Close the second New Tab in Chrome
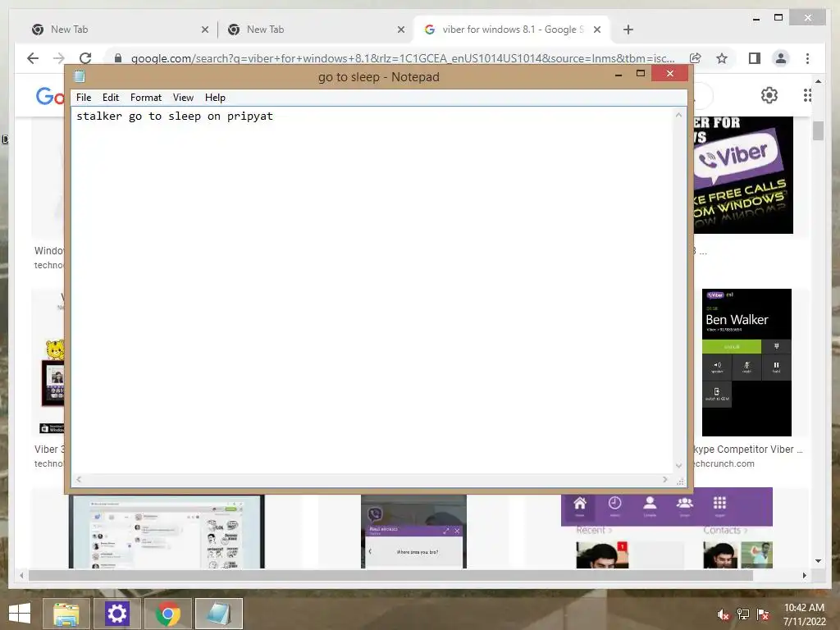 [x=400, y=30]
